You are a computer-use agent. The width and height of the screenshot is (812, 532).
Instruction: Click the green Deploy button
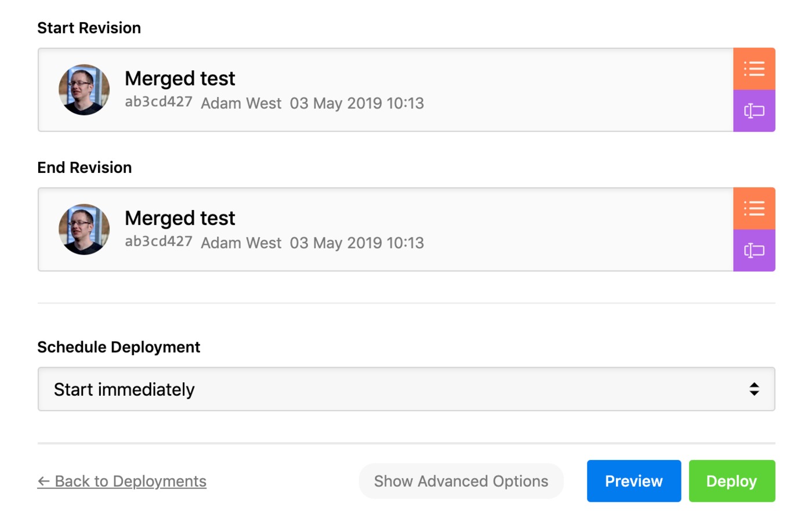click(732, 481)
